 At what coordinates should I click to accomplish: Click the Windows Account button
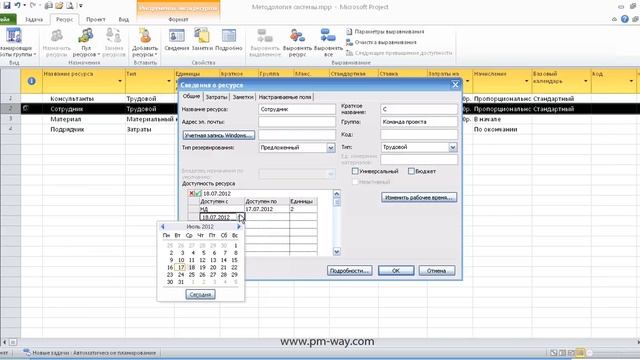point(219,135)
